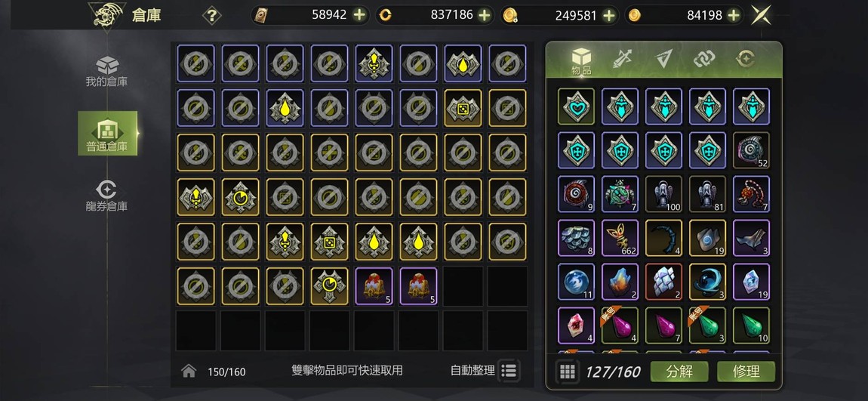868x401 pixels.
Task: Open the 我的倉庫 storage tab
Action: [106, 72]
